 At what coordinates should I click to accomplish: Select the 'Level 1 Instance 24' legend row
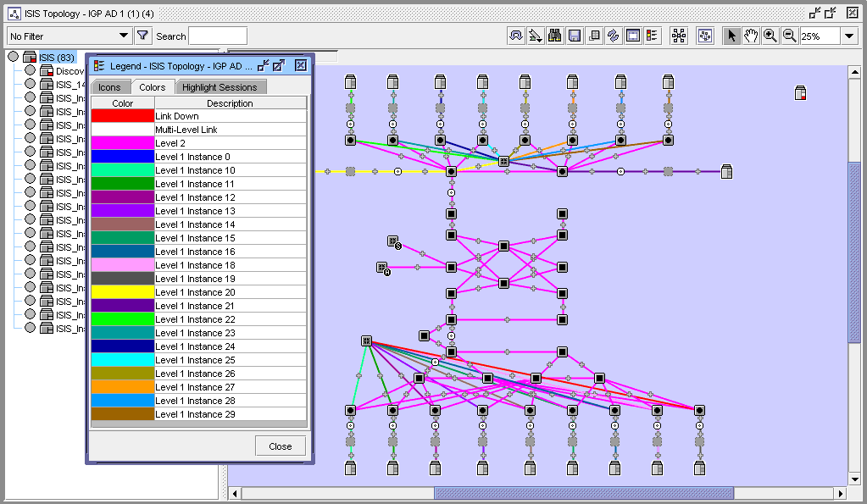[x=199, y=346]
